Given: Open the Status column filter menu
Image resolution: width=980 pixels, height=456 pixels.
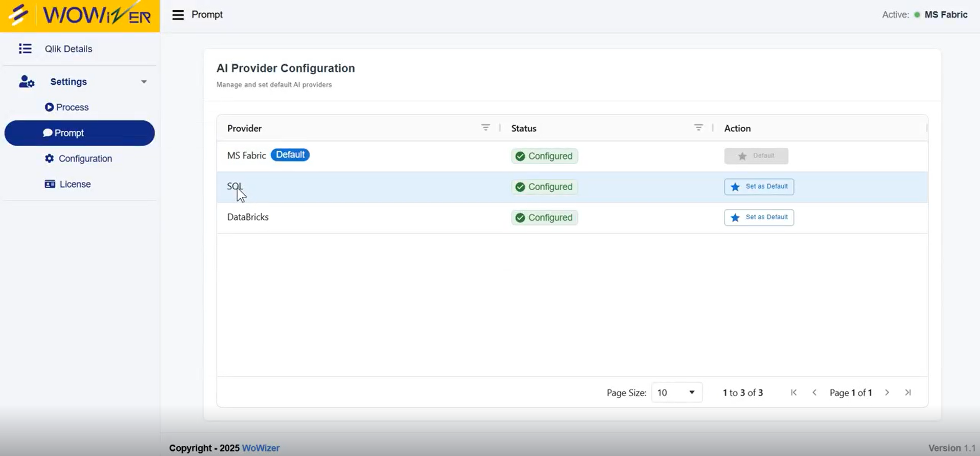Looking at the screenshot, I should [698, 128].
